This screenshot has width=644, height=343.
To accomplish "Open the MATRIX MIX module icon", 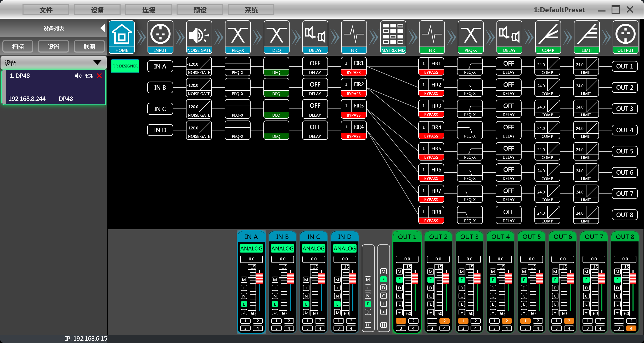I will coord(393,37).
